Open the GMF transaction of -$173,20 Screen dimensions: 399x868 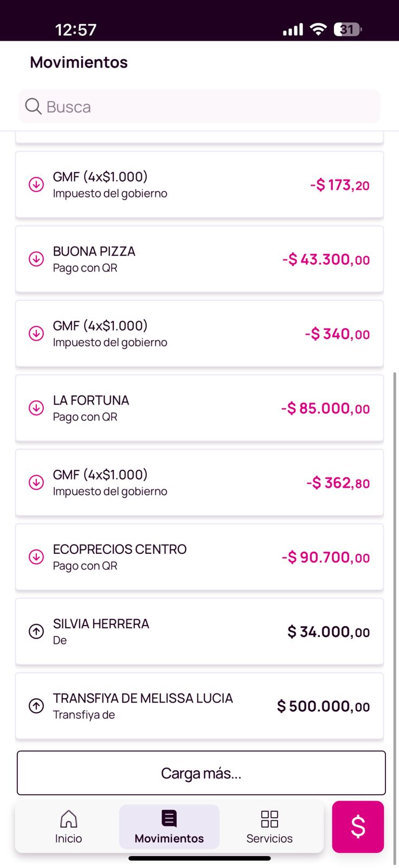point(200,185)
